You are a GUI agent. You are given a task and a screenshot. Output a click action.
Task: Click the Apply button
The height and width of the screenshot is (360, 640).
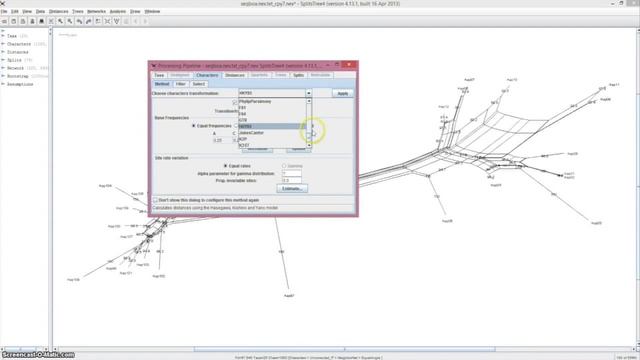coord(343,93)
